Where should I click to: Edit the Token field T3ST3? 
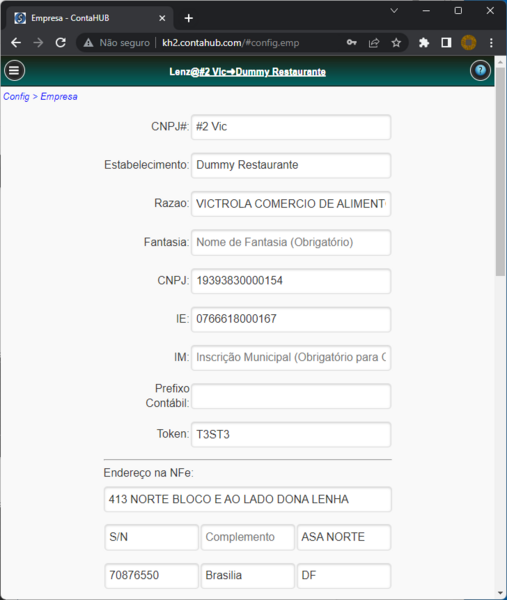[291, 434]
